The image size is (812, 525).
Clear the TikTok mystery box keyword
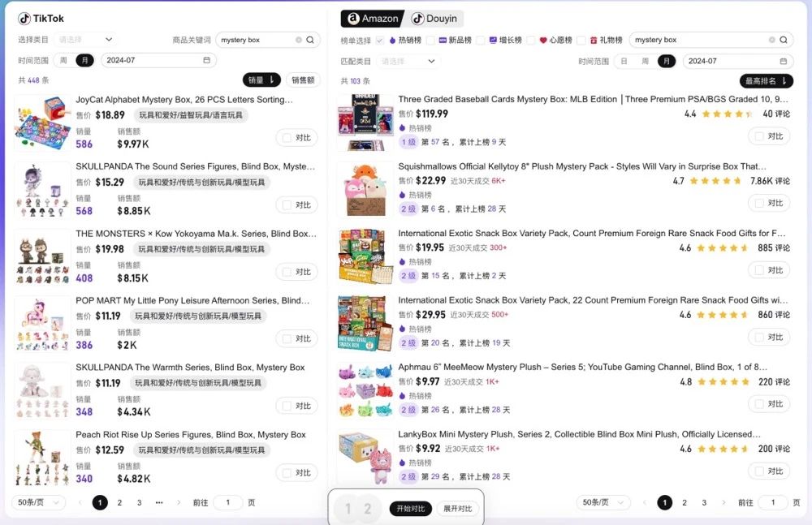coord(298,40)
